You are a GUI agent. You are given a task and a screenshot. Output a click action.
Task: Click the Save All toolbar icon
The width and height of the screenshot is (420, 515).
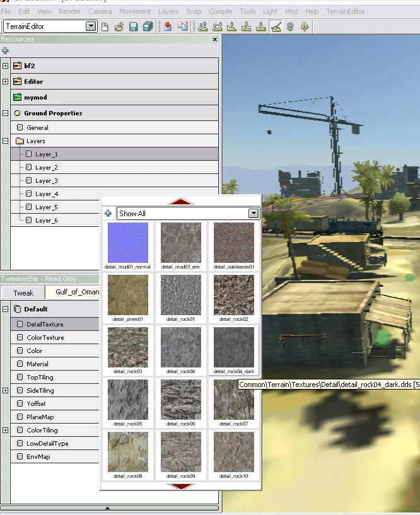pos(148,26)
